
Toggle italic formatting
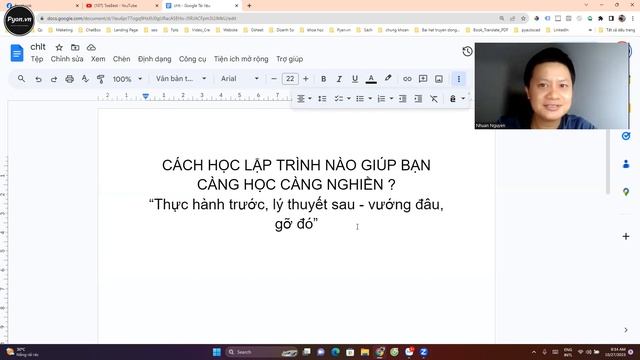click(x=339, y=79)
